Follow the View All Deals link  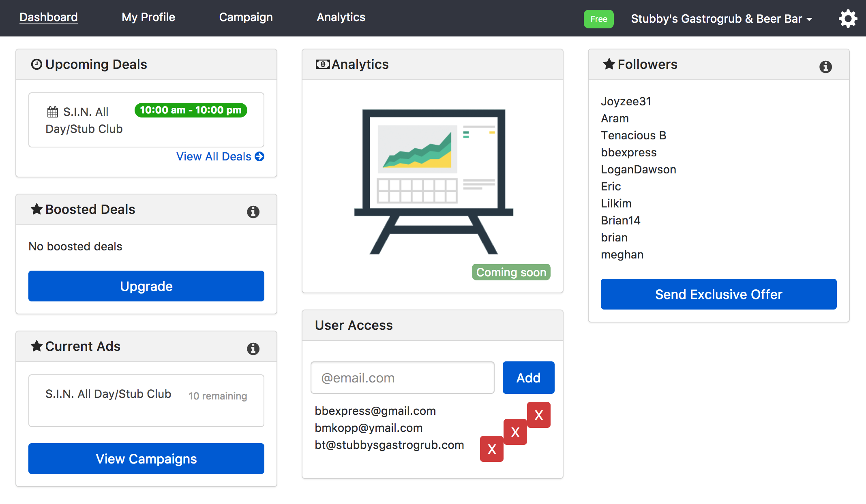click(220, 156)
